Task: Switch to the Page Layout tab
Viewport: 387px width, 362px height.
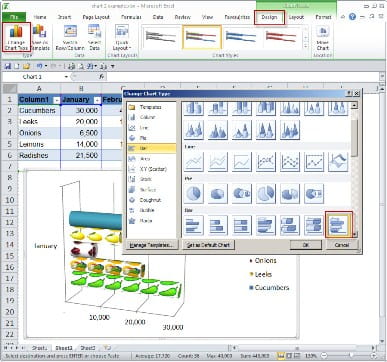Action: (96, 17)
